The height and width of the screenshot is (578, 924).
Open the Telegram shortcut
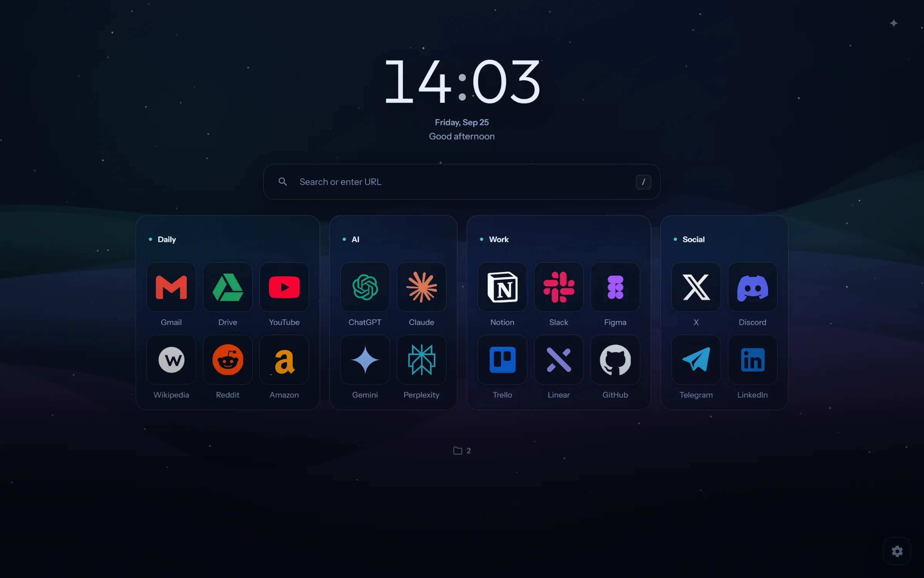click(696, 360)
